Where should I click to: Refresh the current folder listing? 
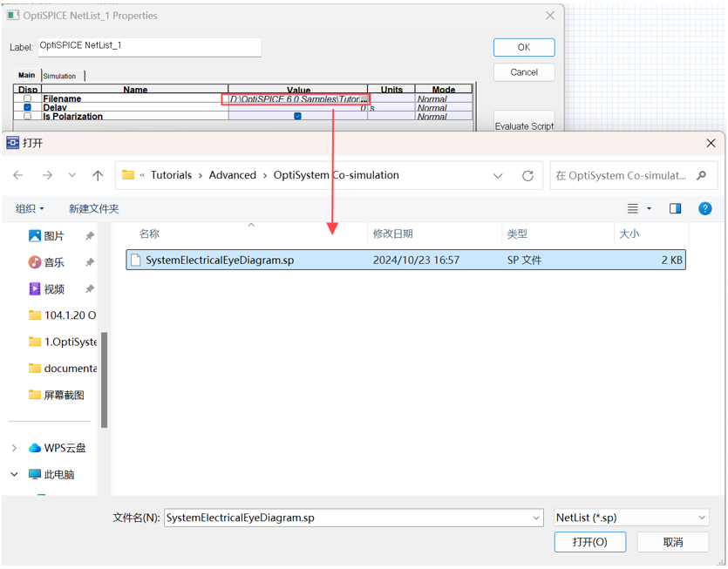coord(527,175)
